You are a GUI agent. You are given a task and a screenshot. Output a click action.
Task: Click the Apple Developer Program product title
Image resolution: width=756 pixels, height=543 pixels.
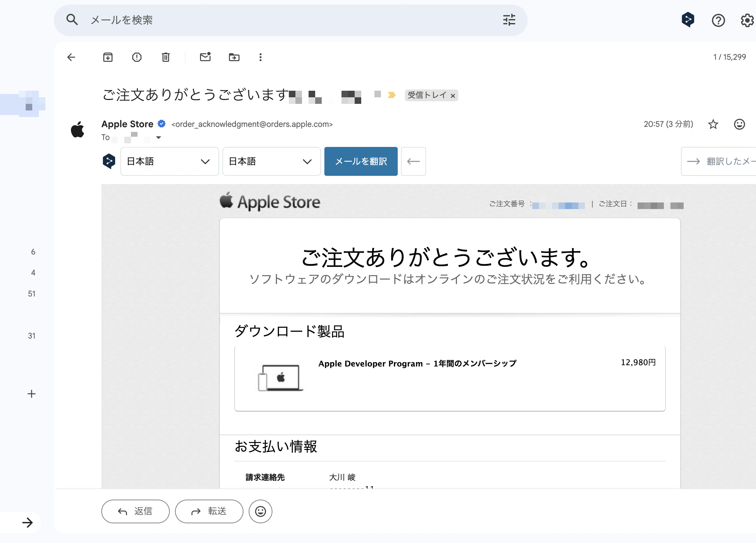click(x=417, y=364)
